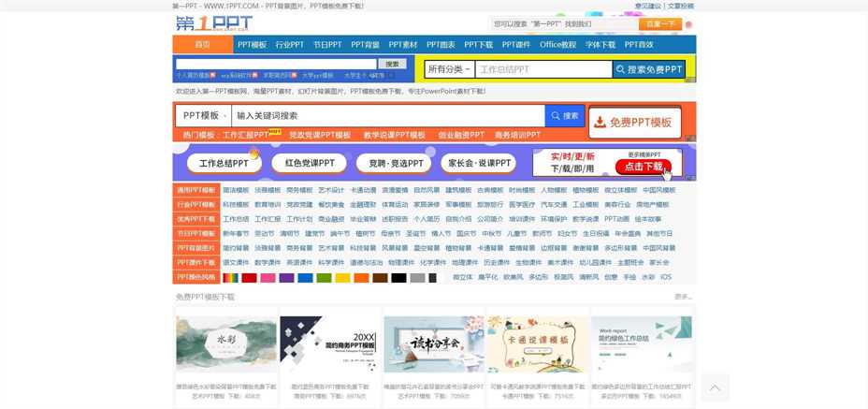This screenshot has width=868, height=409.
Task: Select the rainbow multicolor style swatch
Action: click(230, 278)
